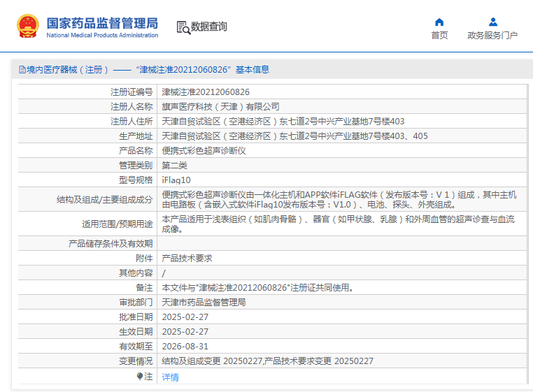The width and height of the screenshot is (533, 392).
Task: Click the 结构及组成 description text
Action: coord(339,200)
